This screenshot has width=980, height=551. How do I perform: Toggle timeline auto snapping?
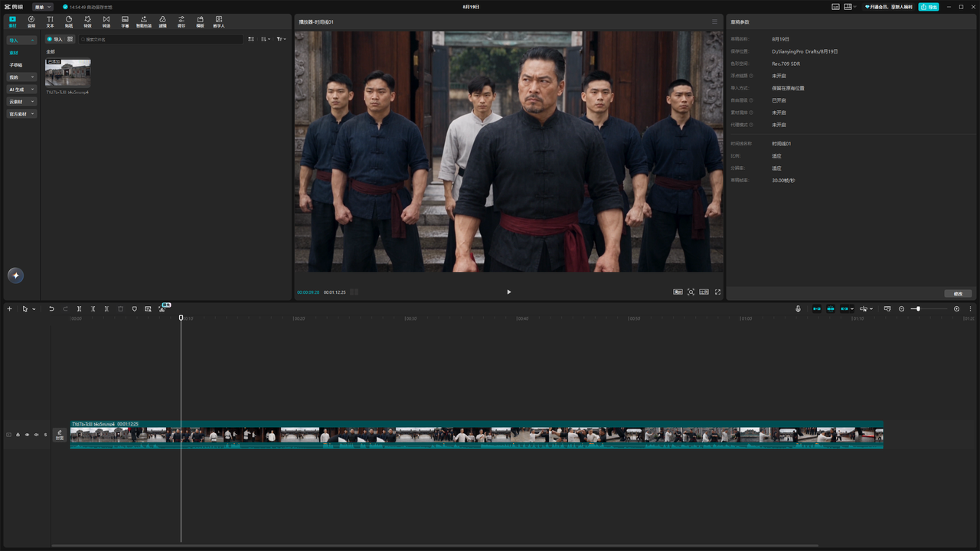click(x=831, y=308)
